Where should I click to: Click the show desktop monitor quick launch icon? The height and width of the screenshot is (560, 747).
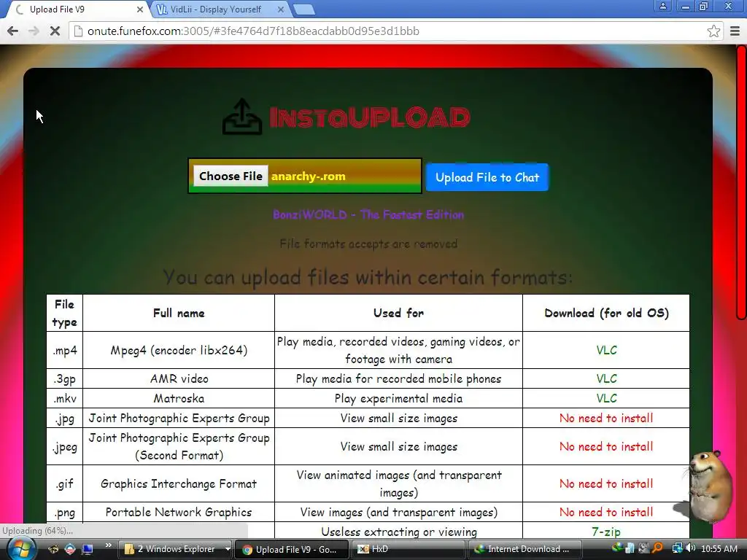[x=87, y=549]
